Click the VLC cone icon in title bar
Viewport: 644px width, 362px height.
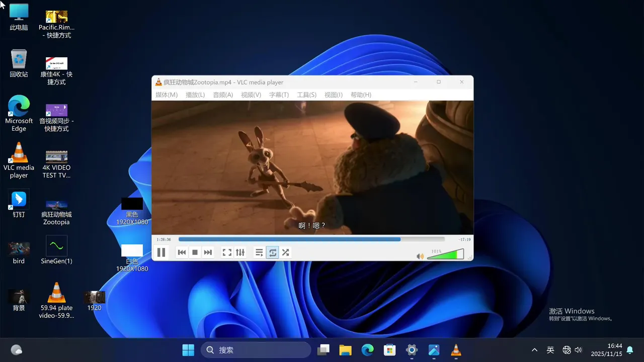pos(158,82)
